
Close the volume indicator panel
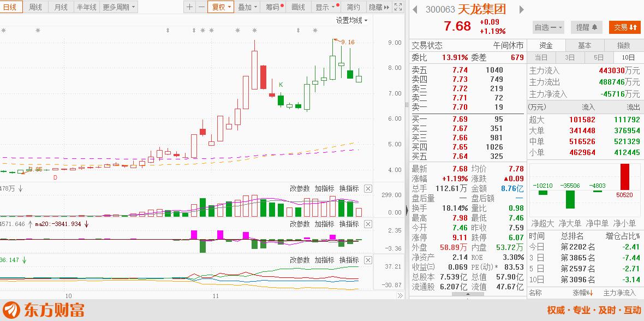click(368, 189)
